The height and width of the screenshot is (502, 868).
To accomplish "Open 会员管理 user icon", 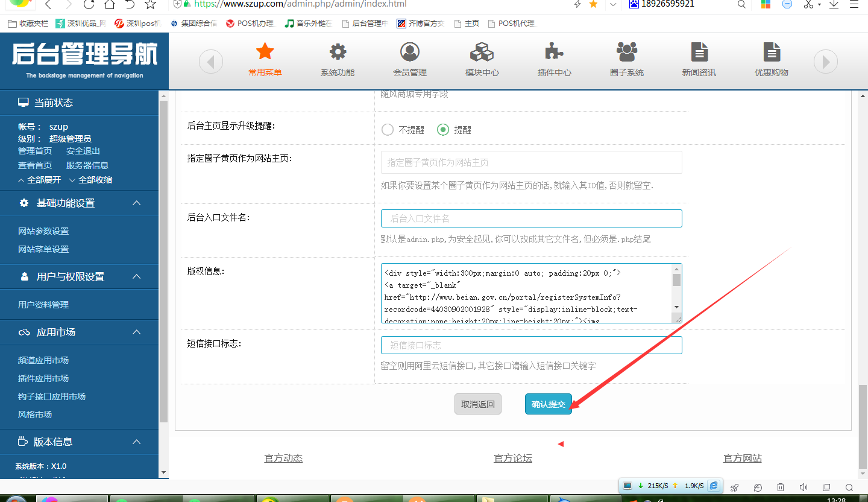I will point(410,52).
